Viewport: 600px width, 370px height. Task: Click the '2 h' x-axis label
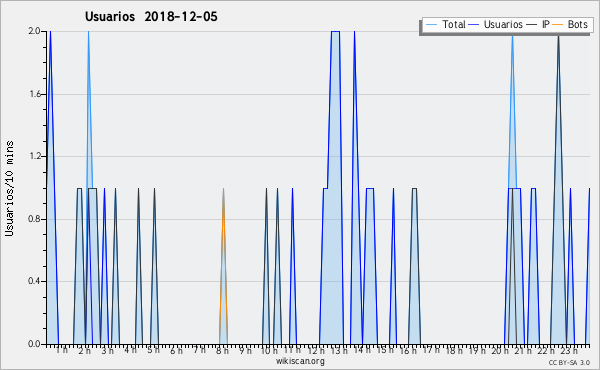pyautogui.click(x=85, y=351)
